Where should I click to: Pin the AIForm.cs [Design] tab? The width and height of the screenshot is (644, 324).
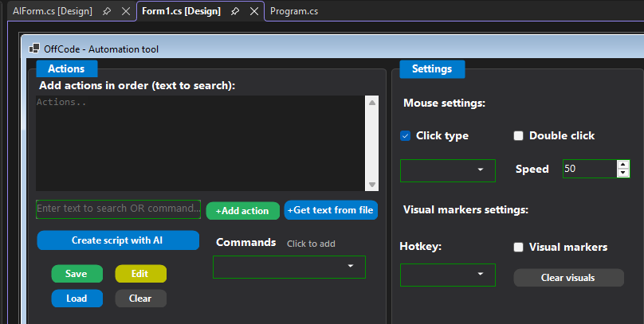[107, 11]
